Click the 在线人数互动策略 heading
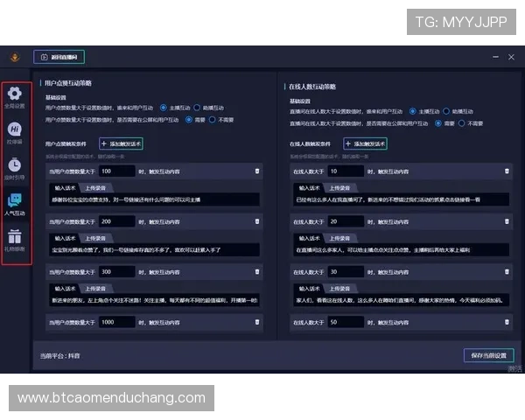This screenshot has width=525, height=420. (312, 87)
